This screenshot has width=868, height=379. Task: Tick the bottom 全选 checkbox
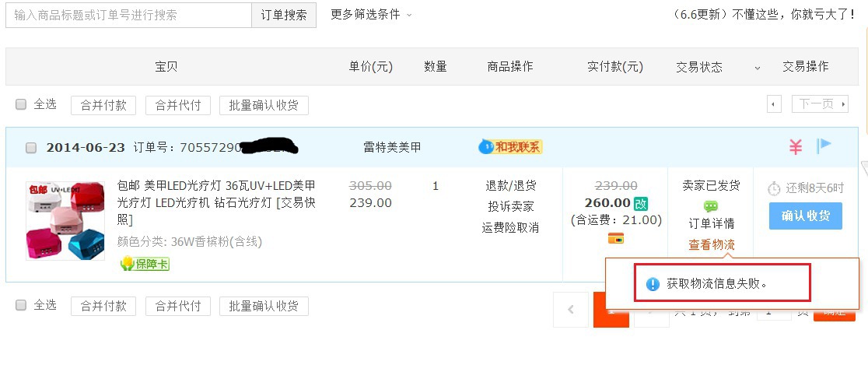click(21, 305)
